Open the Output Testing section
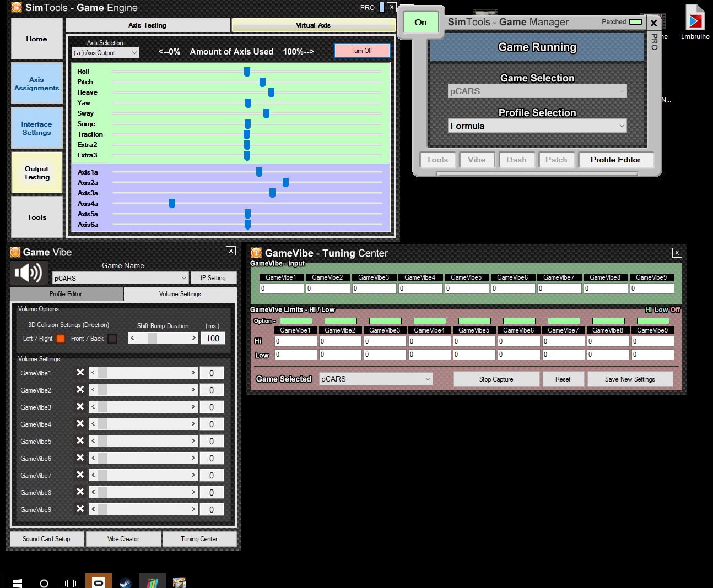 37,173
